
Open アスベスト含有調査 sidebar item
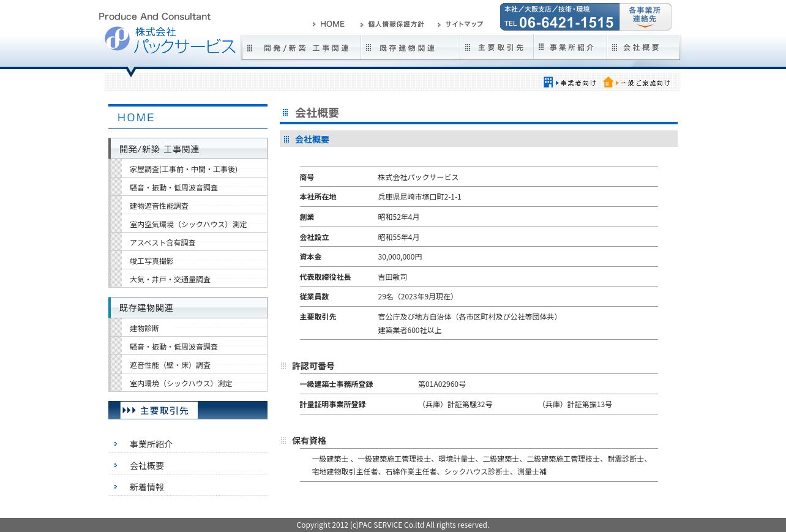(162, 242)
